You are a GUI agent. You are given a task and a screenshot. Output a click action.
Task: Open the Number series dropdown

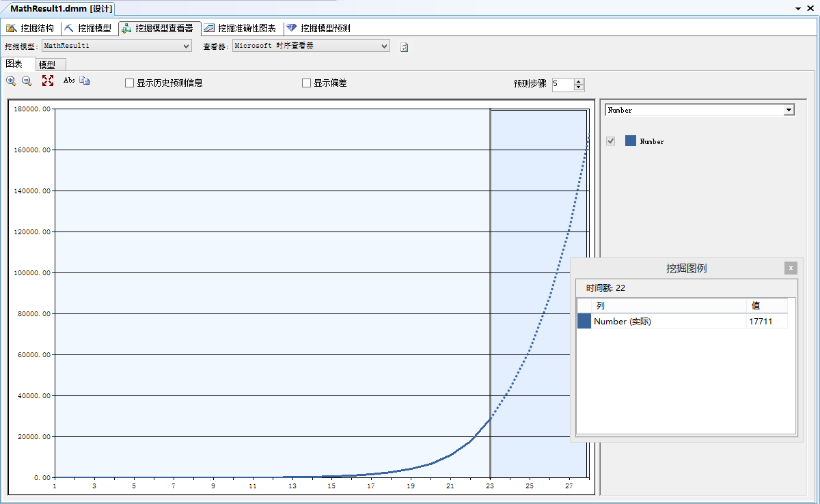700,110
